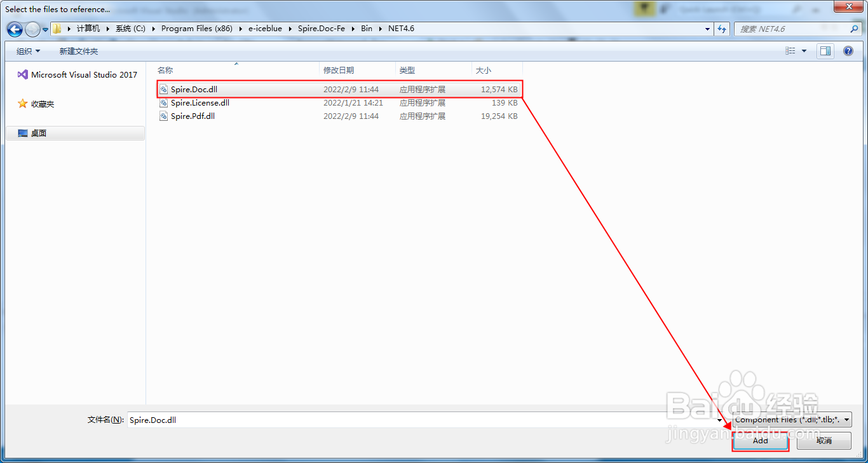Select 系统 (C:) in the address path
This screenshot has width=868, height=463.
pyautogui.click(x=130, y=29)
